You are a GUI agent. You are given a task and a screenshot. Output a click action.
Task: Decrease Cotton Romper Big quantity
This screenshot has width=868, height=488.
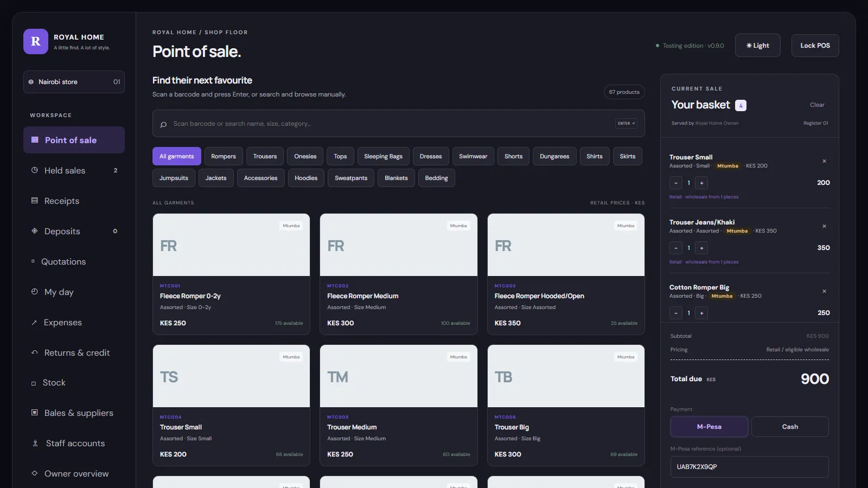(x=676, y=313)
